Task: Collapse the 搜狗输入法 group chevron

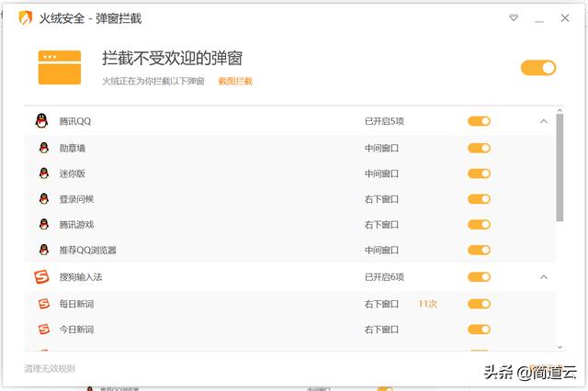Action: 543,277
